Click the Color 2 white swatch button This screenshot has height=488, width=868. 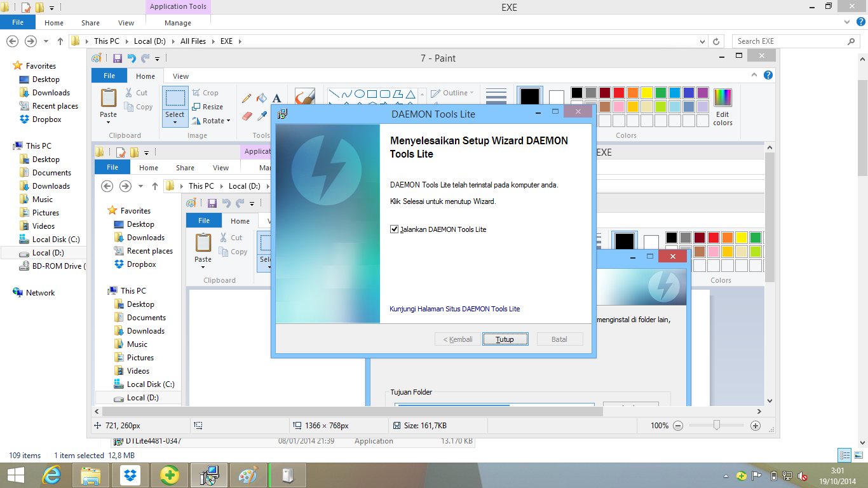click(x=557, y=98)
